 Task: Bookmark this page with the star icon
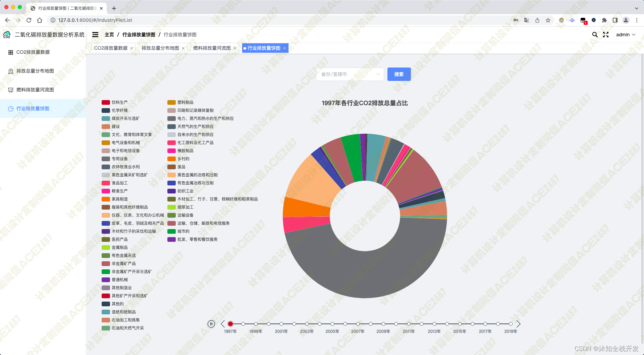[548, 20]
